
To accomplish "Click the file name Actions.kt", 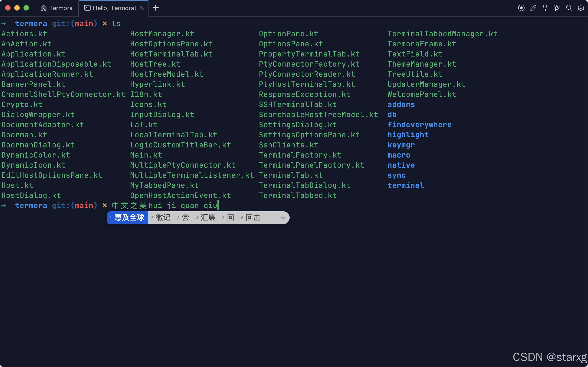I will pos(24,34).
